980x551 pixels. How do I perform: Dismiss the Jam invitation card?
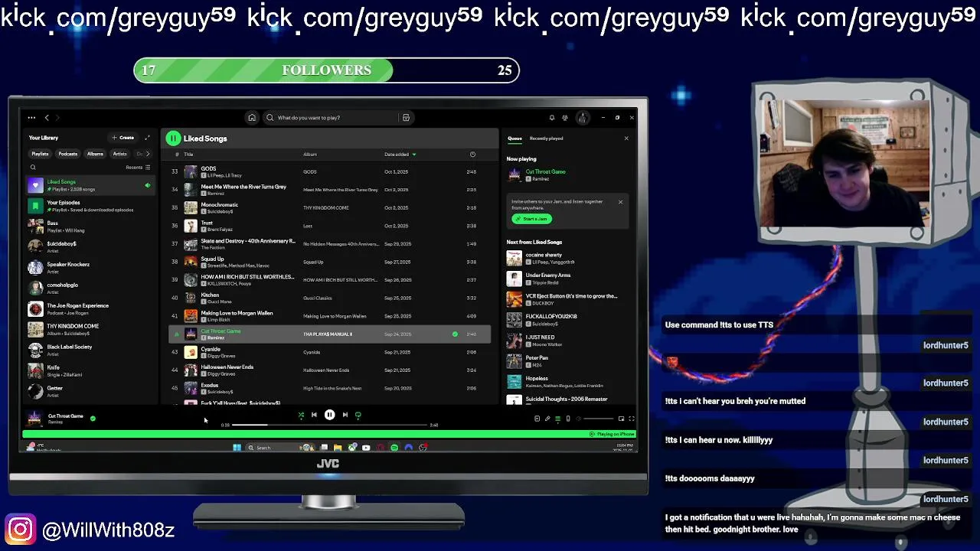click(620, 202)
